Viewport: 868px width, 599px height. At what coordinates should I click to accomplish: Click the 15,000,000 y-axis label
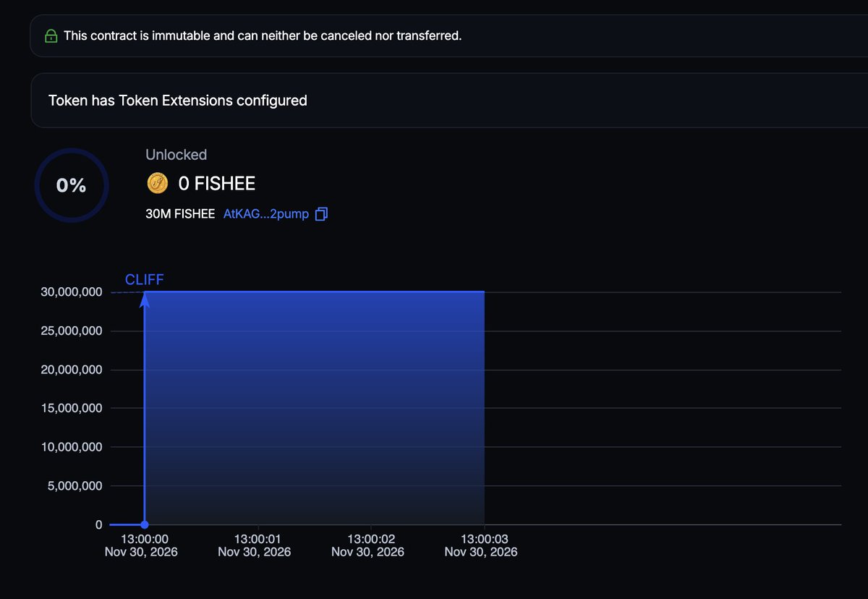[x=72, y=409]
